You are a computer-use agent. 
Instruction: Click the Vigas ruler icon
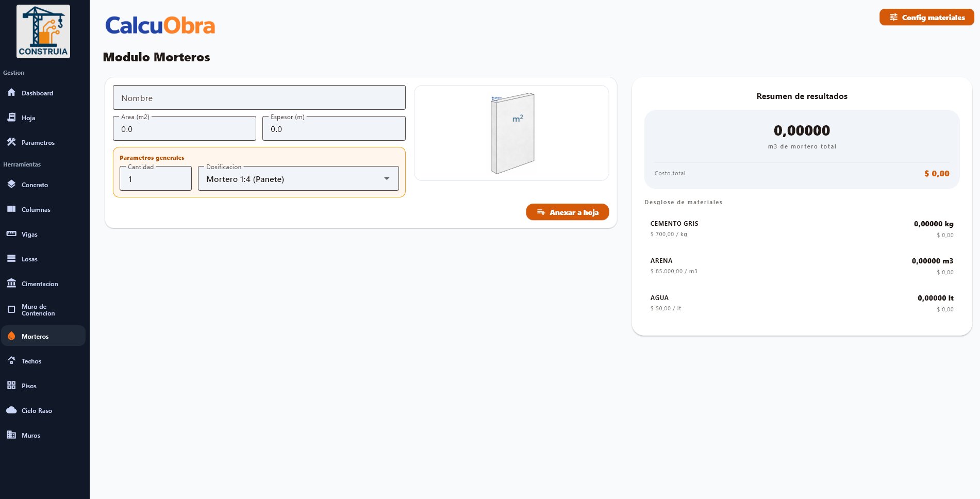pos(11,234)
